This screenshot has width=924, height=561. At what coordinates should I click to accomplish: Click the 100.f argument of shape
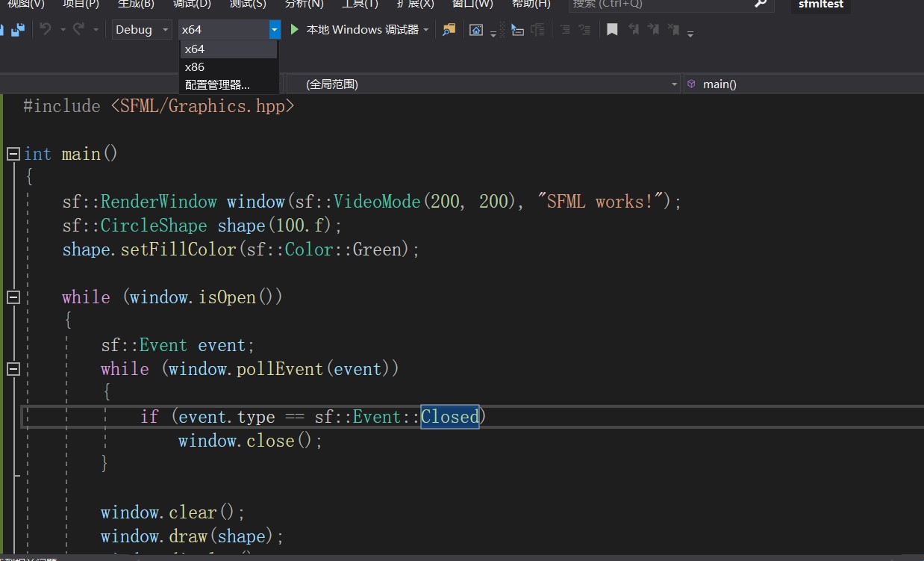point(299,226)
